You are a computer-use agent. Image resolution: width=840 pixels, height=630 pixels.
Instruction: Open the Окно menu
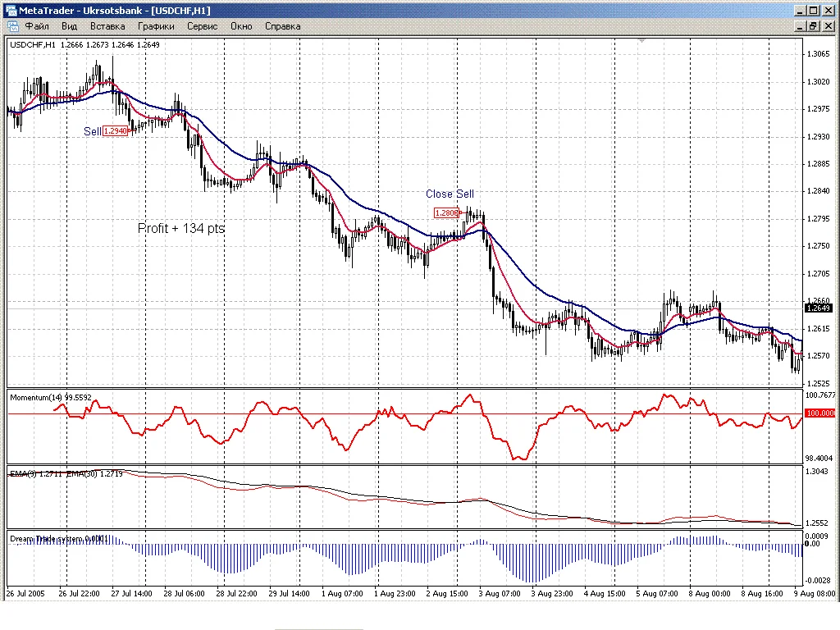click(x=241, y=26)
